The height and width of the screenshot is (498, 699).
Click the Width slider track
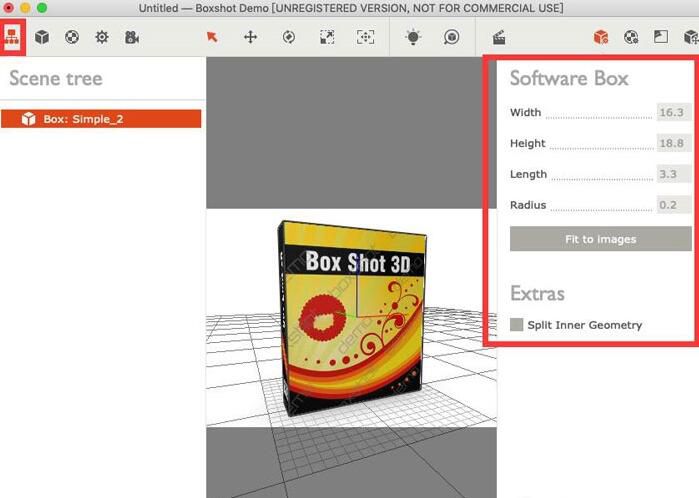[599, 118]
